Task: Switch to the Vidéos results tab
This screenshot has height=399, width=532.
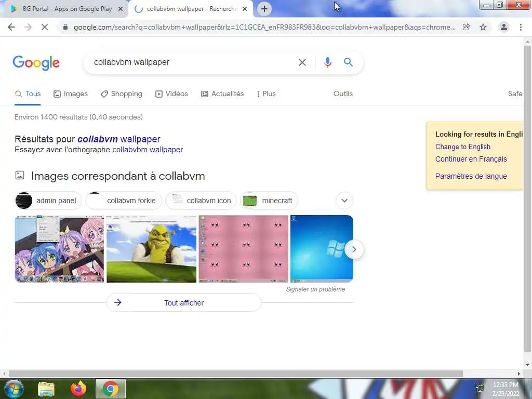Action: click(x=171, y=94)
